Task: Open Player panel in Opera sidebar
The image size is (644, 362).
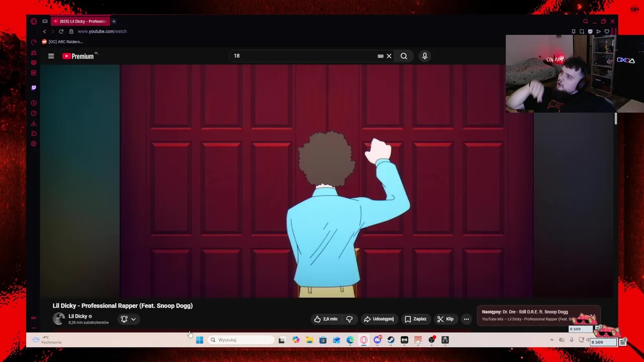Action: [34, 103]
